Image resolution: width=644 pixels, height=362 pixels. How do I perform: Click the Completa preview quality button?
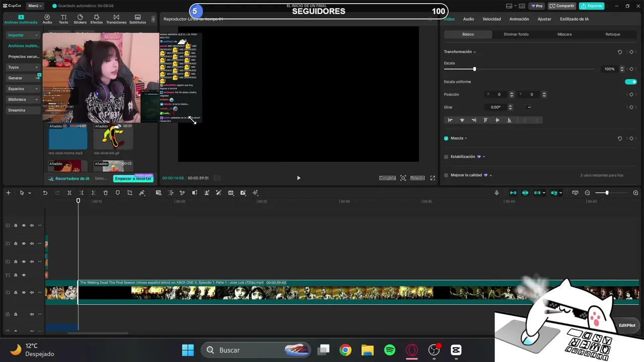(387, 178)
